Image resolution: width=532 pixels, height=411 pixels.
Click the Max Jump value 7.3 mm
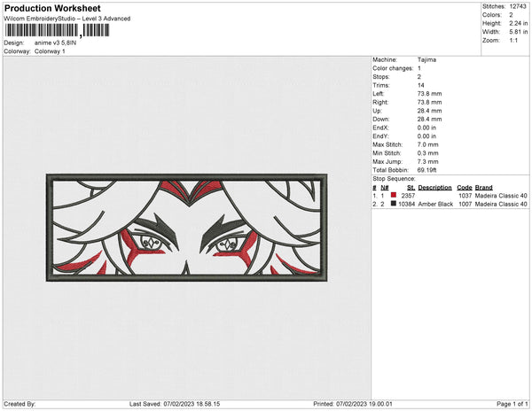428,161
